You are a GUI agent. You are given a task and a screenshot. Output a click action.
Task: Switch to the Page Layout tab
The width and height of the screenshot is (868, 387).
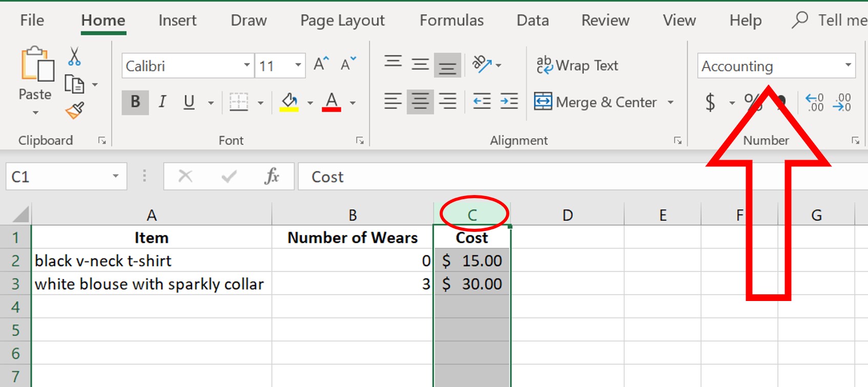(x=342, y=20)
